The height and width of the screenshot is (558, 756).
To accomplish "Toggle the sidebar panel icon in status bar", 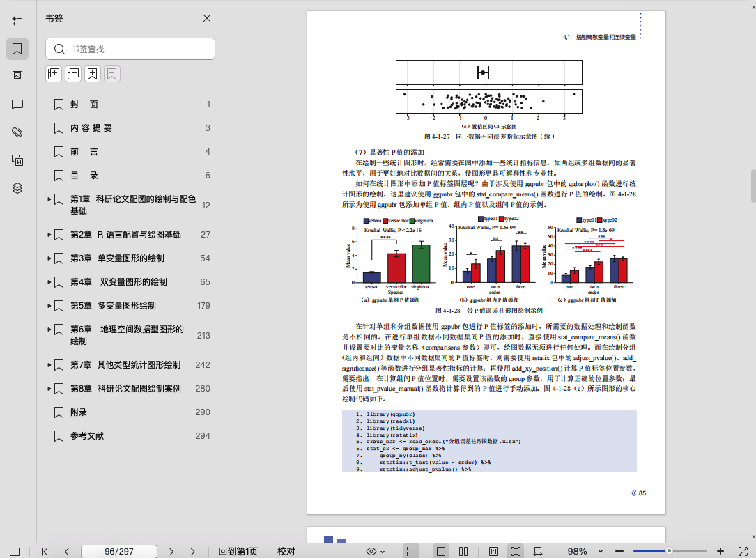I will point(15,551).
